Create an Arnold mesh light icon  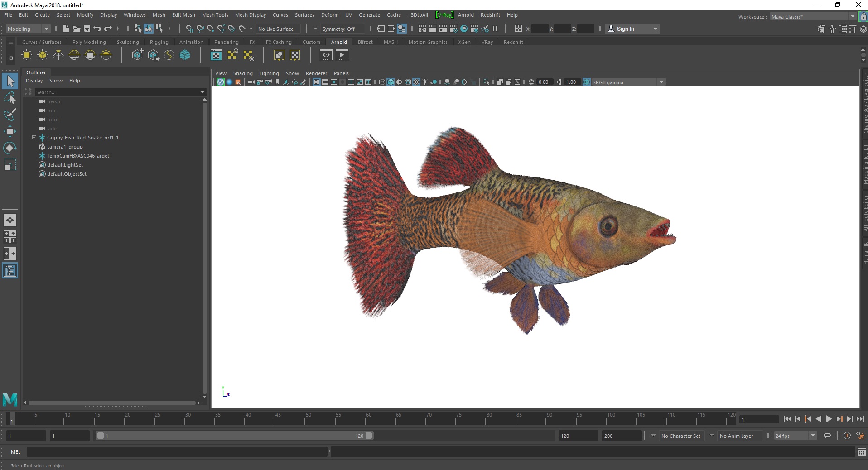coord(43,55)
